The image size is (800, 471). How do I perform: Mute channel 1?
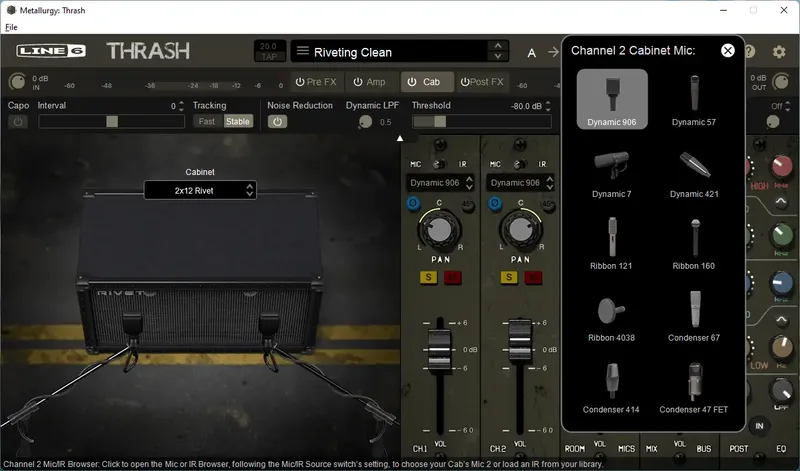coord(453,277)
